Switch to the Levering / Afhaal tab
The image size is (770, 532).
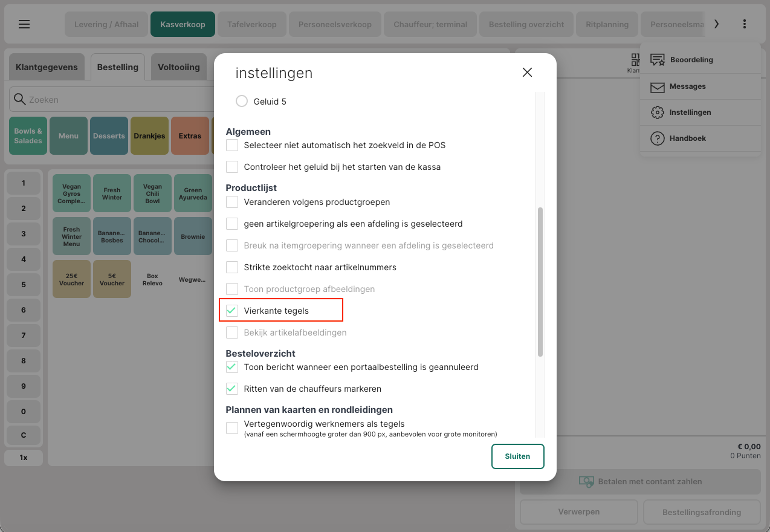[x=106, y=24]
